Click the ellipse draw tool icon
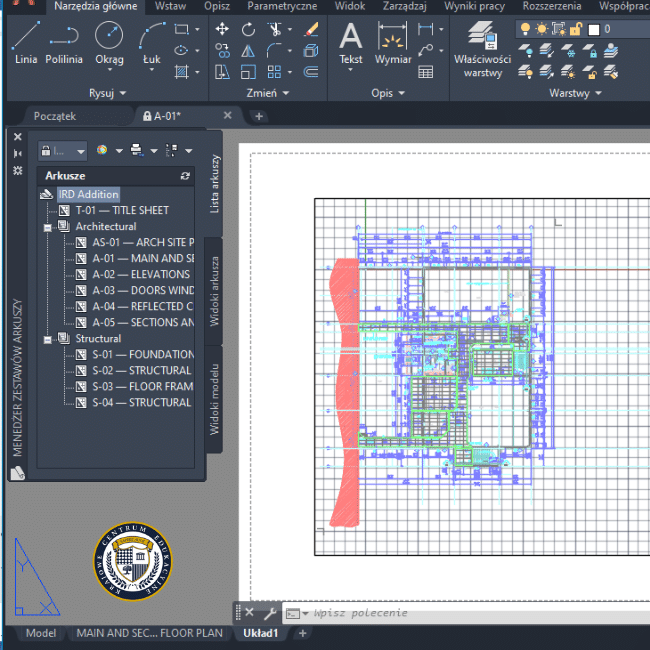650x650 pixels. [x=181, y=51]
